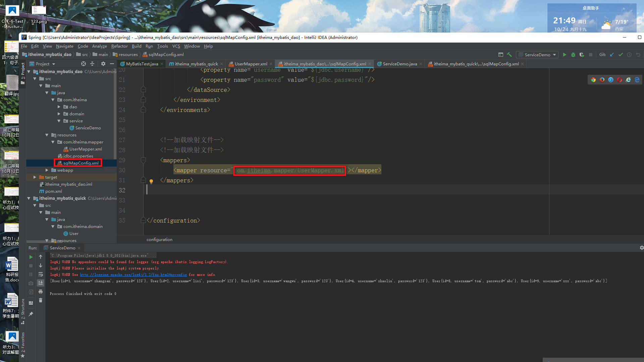
Task: Clear the console with the trash icon
Action: 41,300
